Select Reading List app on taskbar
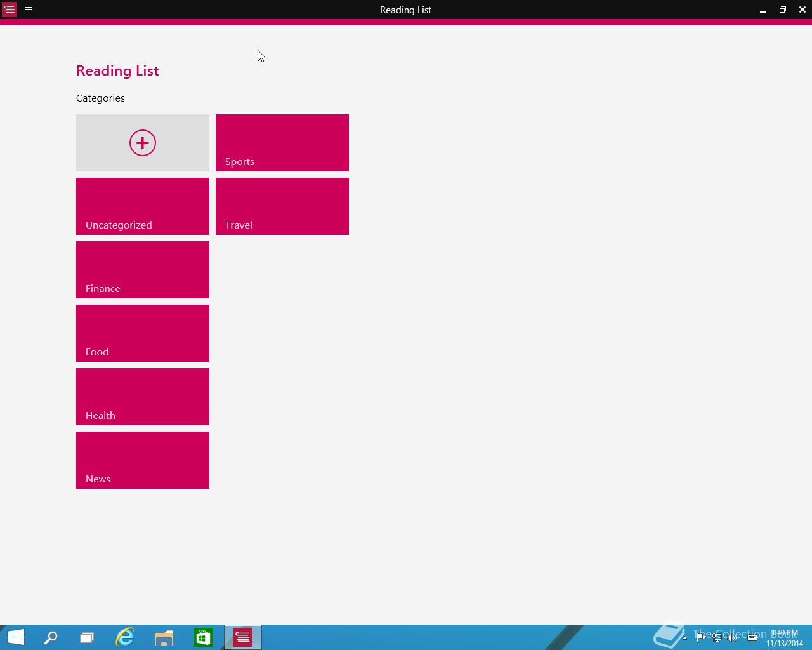This screenshot has width=812, height=650. [x=243, y=637]
